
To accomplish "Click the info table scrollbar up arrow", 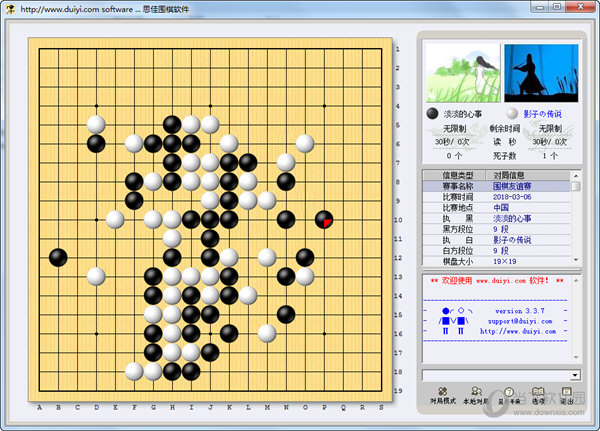I will (576, 175).
